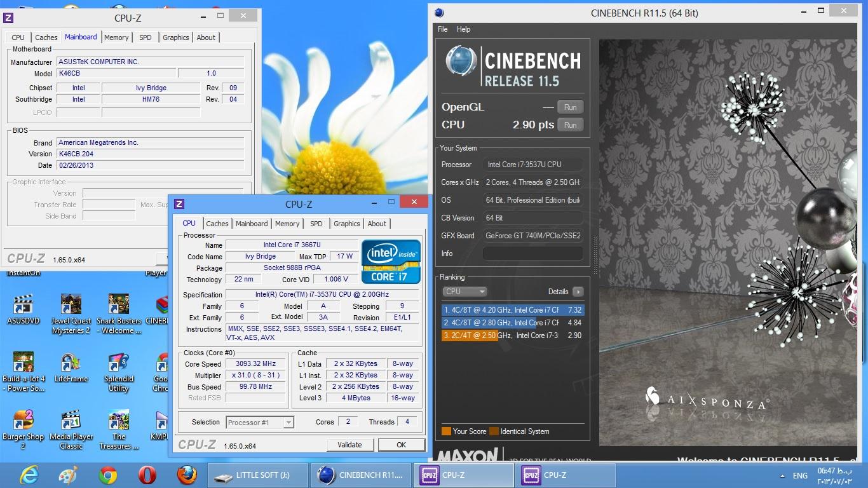Click the Intel Core i7 logo badge

(391, 261)
